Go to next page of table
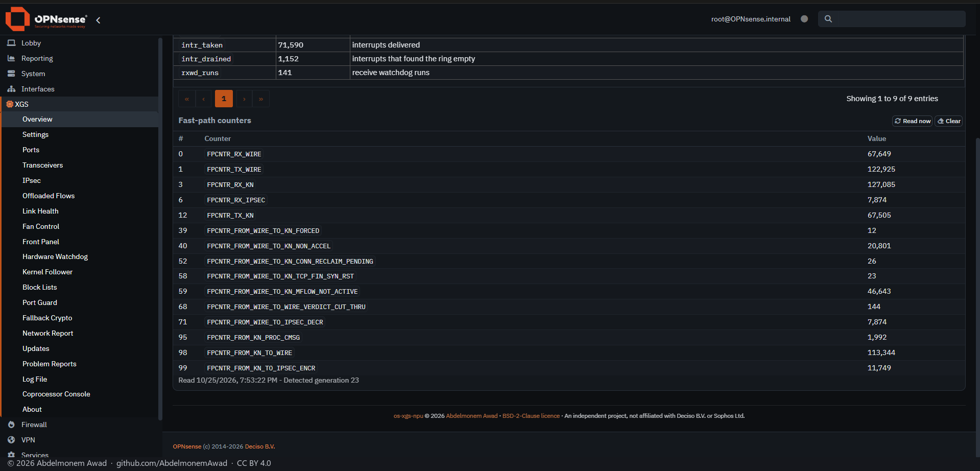The height and width of the screenshot is (471, 980). [244, 99]
